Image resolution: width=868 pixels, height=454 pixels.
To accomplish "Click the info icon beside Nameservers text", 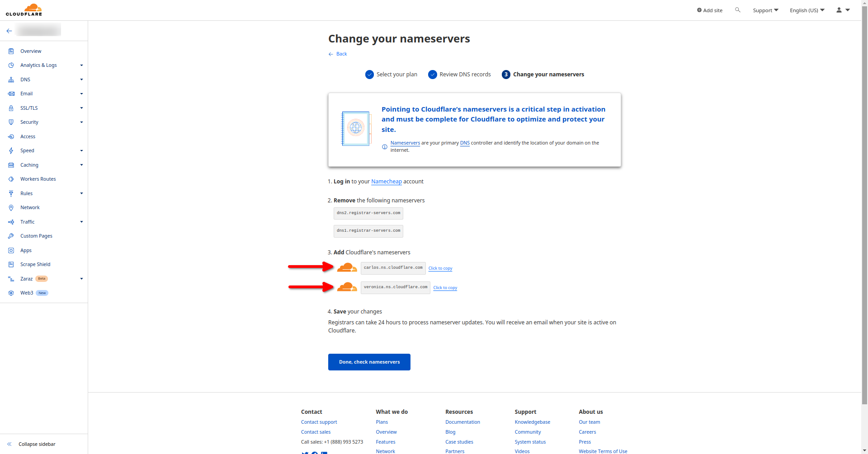I will (385, 147).
